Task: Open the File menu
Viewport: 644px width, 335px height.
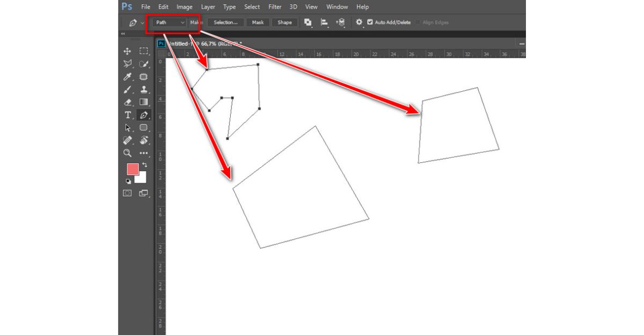Action: click(145, 7)
